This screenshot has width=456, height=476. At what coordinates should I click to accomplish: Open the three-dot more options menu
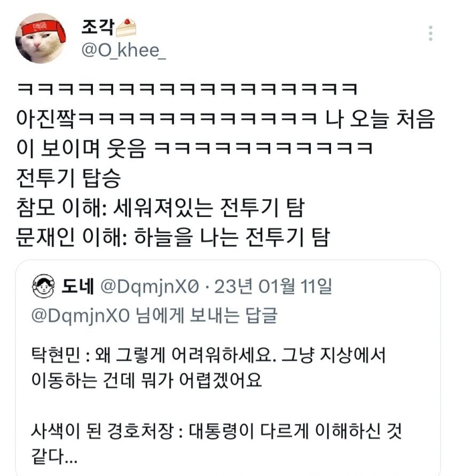point(430,34)
